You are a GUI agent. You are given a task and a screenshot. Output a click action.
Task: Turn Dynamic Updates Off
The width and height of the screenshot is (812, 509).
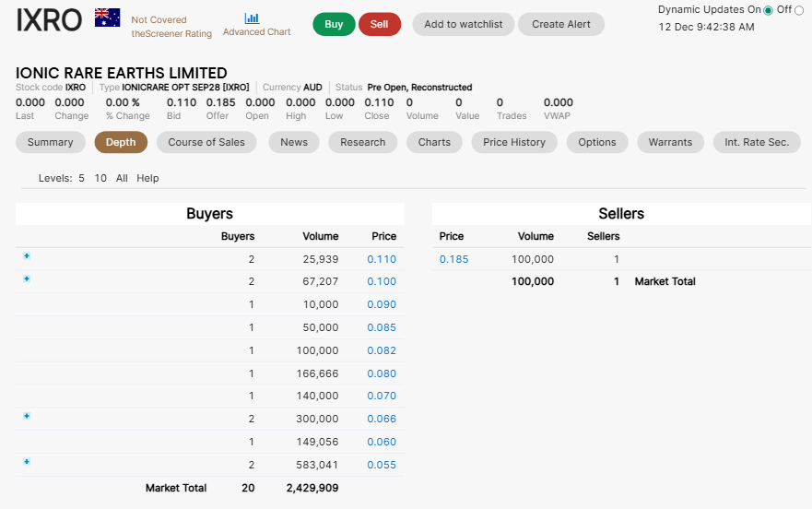click(x=799, y=10)
